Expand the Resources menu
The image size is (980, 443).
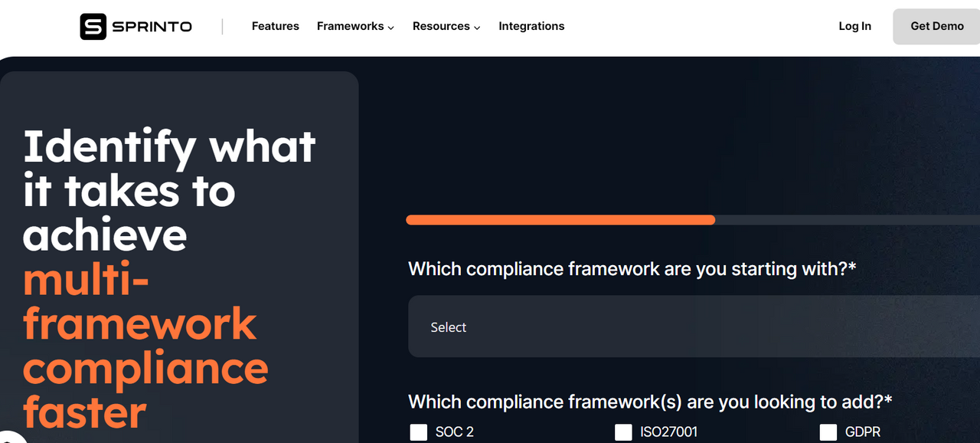point(446,26)
